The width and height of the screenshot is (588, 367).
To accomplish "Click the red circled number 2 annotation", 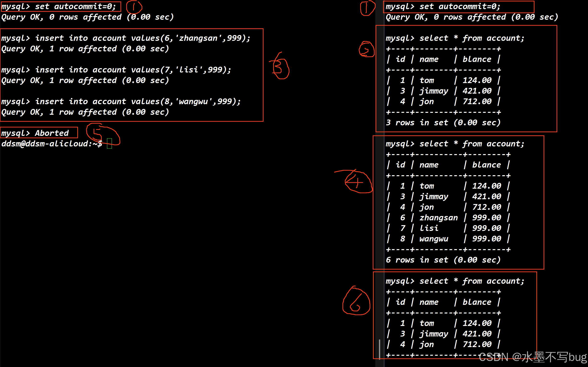I will [x=366, y=50].
